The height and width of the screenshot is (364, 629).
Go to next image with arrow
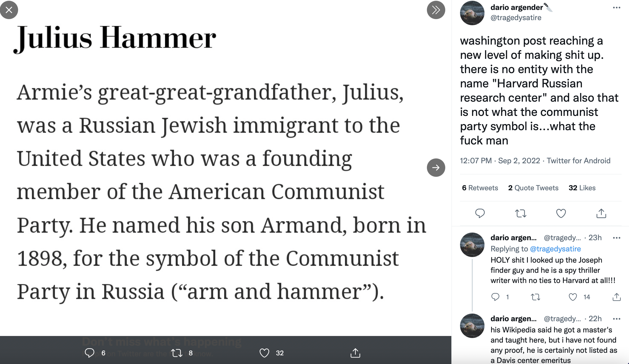click(436, 168)
